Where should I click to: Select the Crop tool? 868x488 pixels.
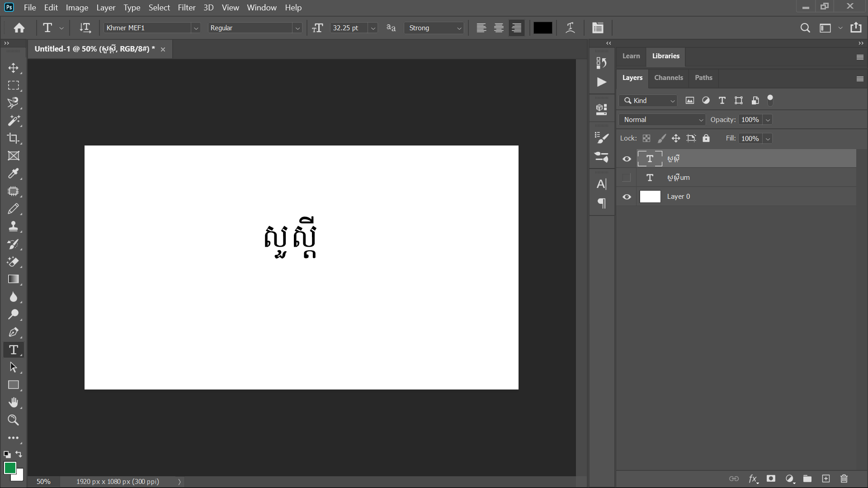pyautogui.click(x=14, y=138)
